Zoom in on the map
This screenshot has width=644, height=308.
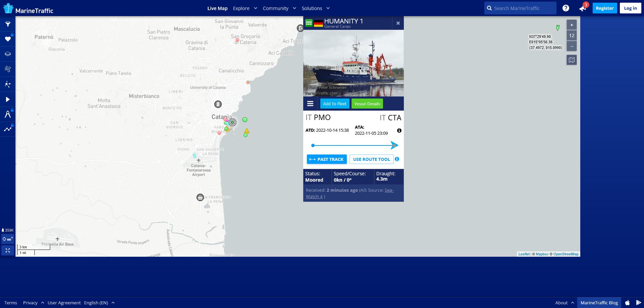pyautogui.click(x=572, y=25)
